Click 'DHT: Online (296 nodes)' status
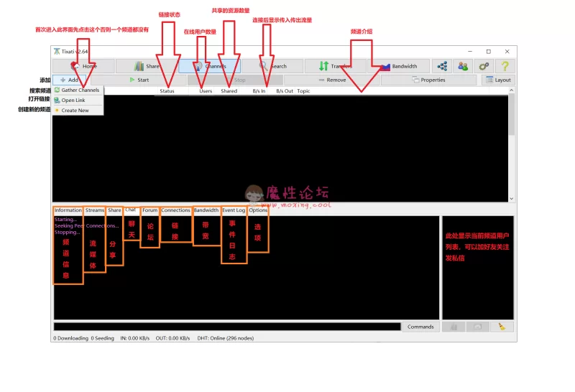 click(226, 338)
